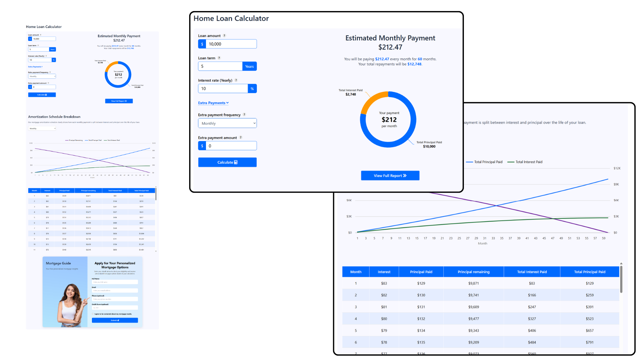Click Calculate button in small page preview

tap(42, 95)
